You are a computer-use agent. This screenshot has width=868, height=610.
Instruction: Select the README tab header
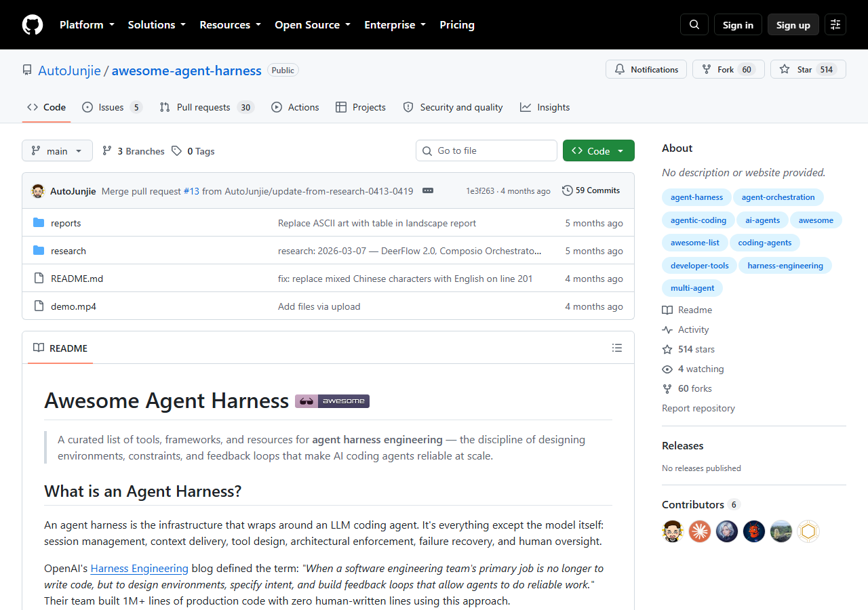[x=60, y=348]
